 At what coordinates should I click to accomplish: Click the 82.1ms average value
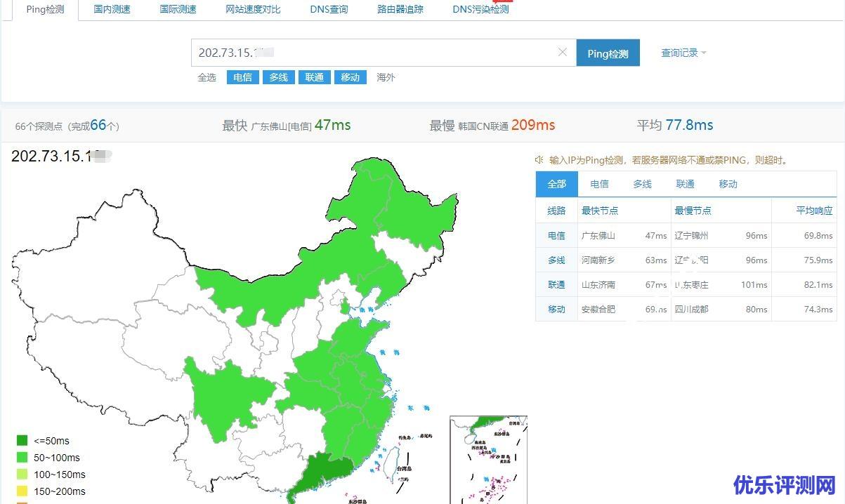point(818,285)
